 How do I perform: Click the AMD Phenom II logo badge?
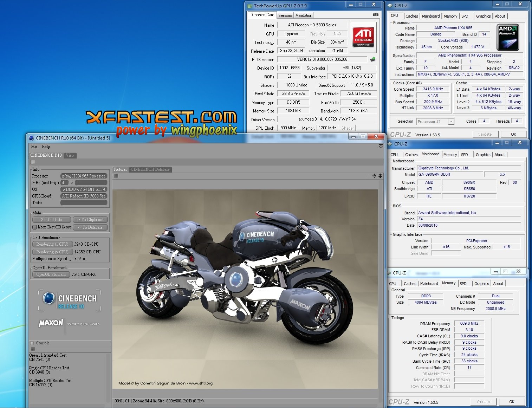[508, 37]
